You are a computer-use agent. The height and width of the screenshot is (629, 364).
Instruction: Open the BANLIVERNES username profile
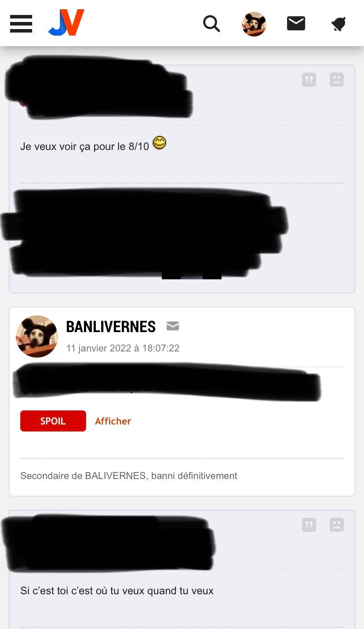111,327
